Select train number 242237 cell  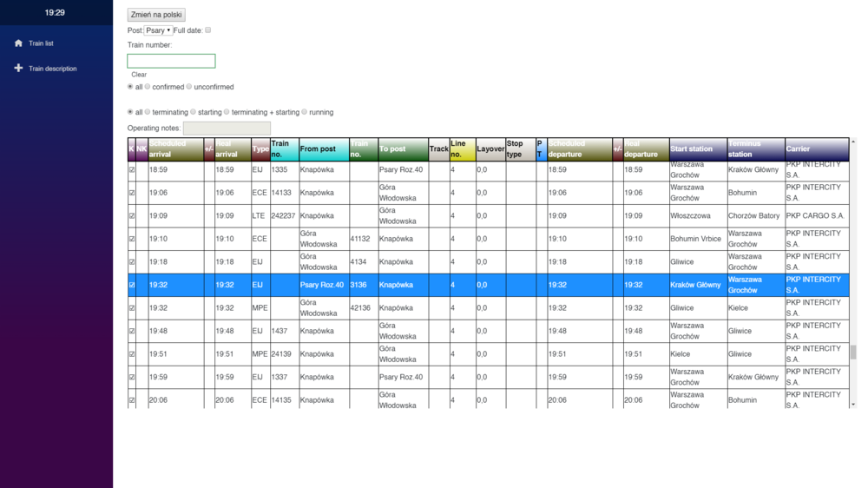pos(285,216)
